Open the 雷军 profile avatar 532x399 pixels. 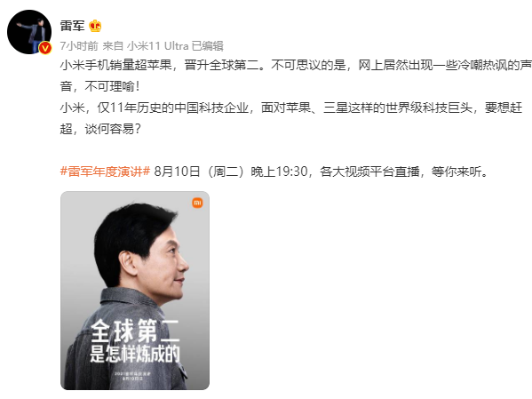(29, 32)
